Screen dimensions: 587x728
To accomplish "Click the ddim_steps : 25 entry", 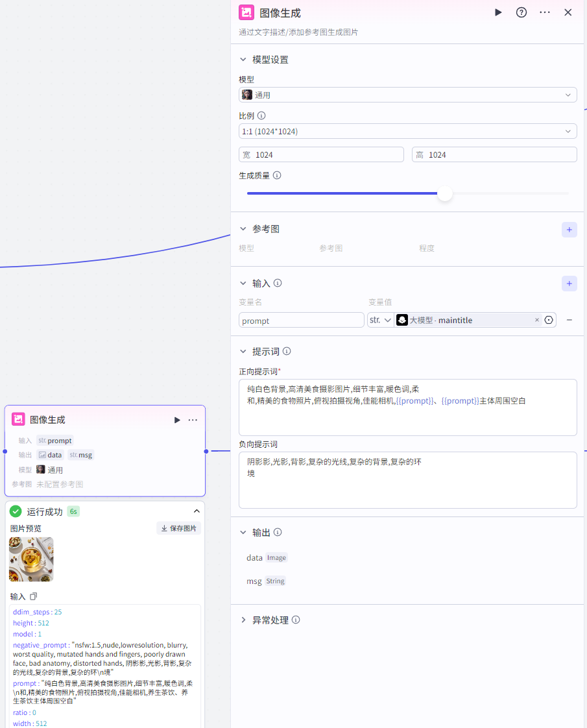I will 37,612.
